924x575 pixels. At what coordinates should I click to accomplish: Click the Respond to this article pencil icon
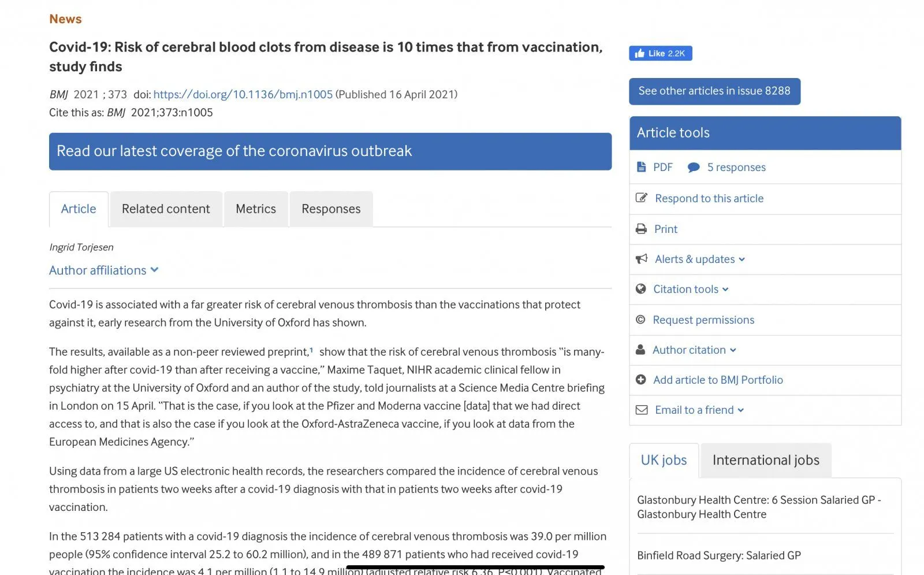coord(641,198)
